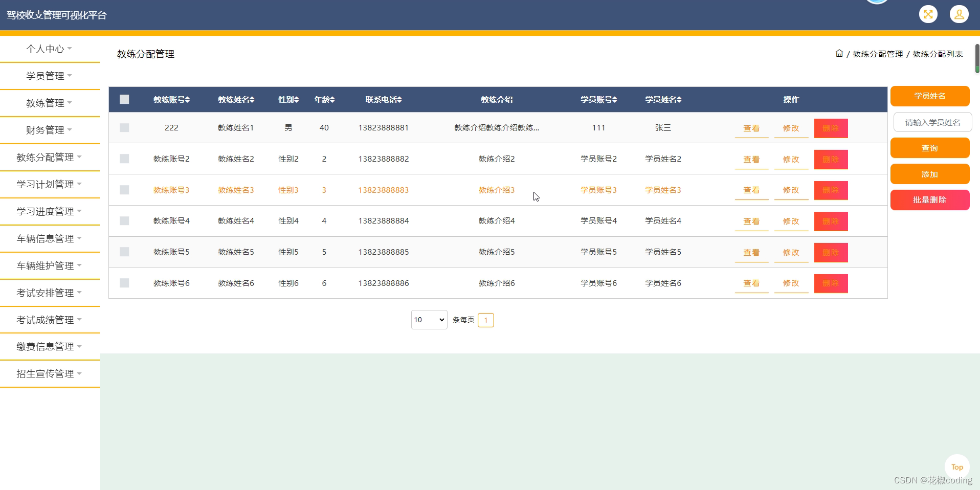Image resolution: width=980 pixels, height=490 pixels.
Task: Delete the 教练账号3 row
Action: pyautogui.click(x=831, y=190)
